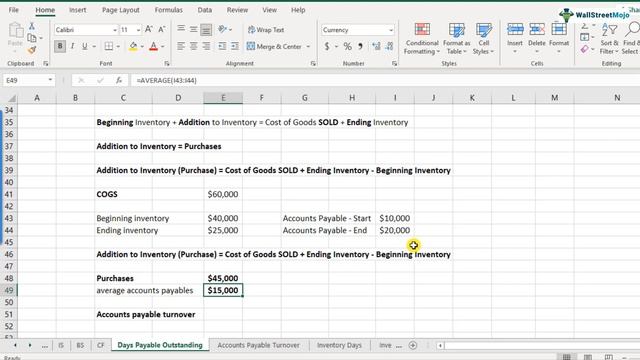Click Increase Decimal icon
640x360 pixels.
(x=376, y=47)
